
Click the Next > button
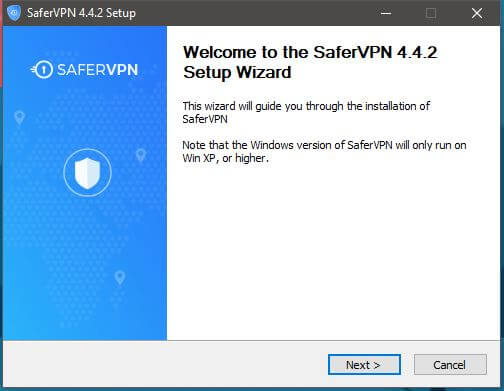364,365
